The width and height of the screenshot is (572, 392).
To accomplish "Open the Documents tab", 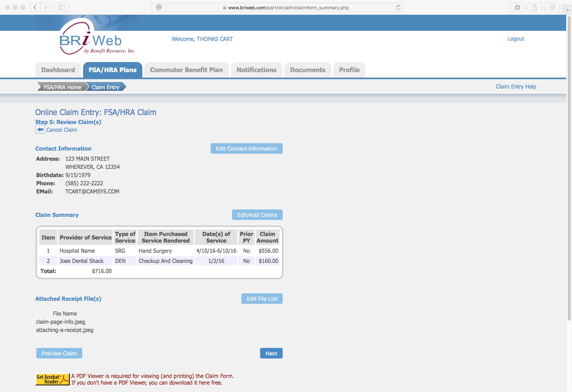I will coord(308,70).
